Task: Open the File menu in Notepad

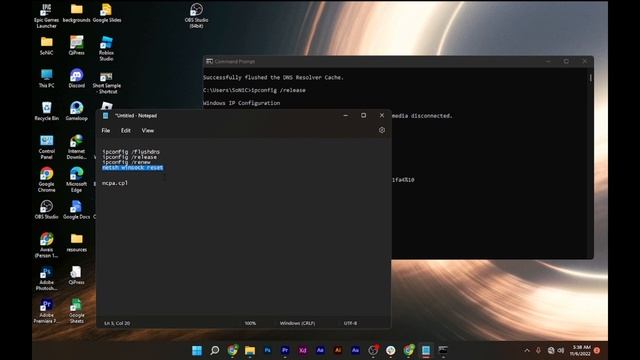Action: (x=106, y=131)
